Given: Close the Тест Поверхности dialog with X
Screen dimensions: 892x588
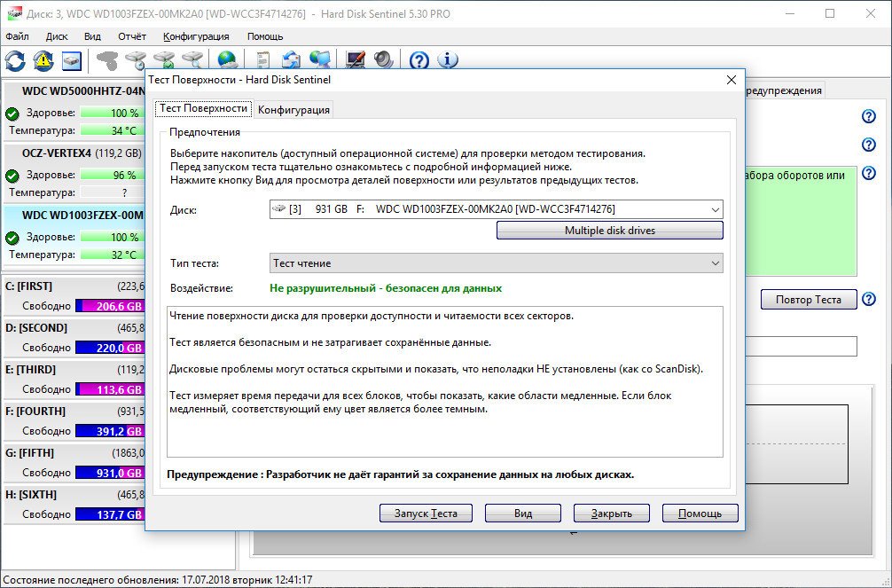Looking at the screenshot, I should tap(732, 80).
